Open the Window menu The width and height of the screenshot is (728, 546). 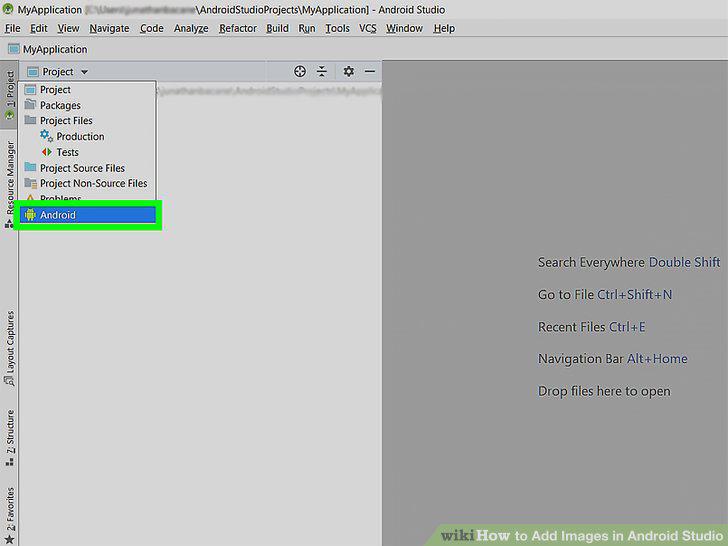(x=404, y=28)
